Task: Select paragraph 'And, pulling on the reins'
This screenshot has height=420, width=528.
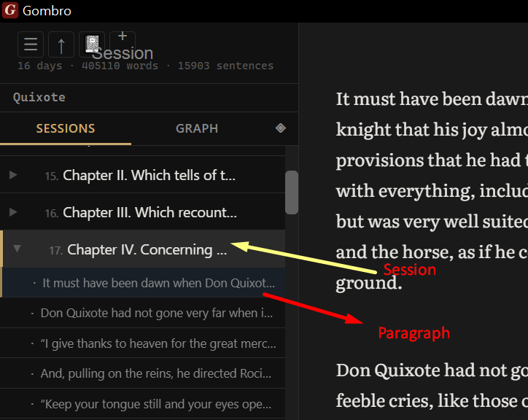Action: click(143, 373)
